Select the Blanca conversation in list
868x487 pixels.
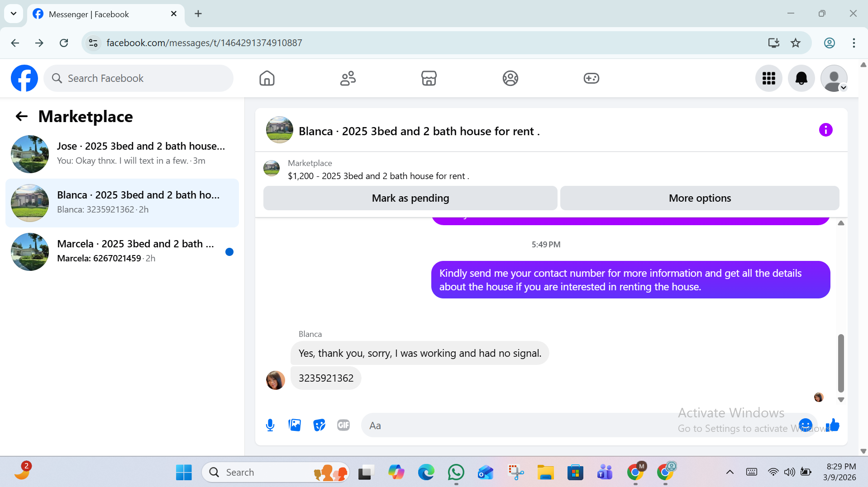[122, 203]
